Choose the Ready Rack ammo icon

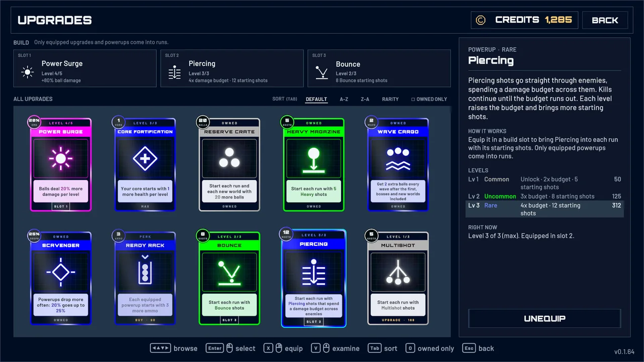point(145,271)
